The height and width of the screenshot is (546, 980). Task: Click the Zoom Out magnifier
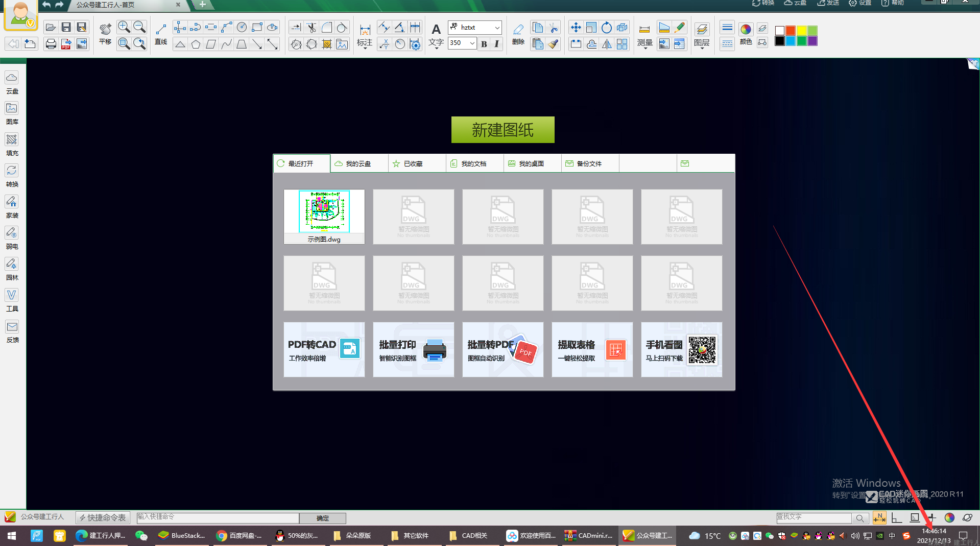(x=139, y=27)
